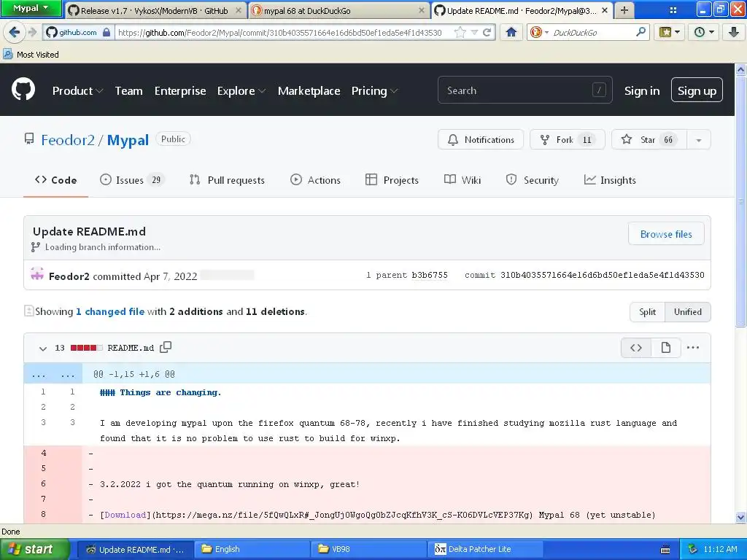Copy README.md file path icon
This screenshot has width=747, height=560.
point(166,348)
